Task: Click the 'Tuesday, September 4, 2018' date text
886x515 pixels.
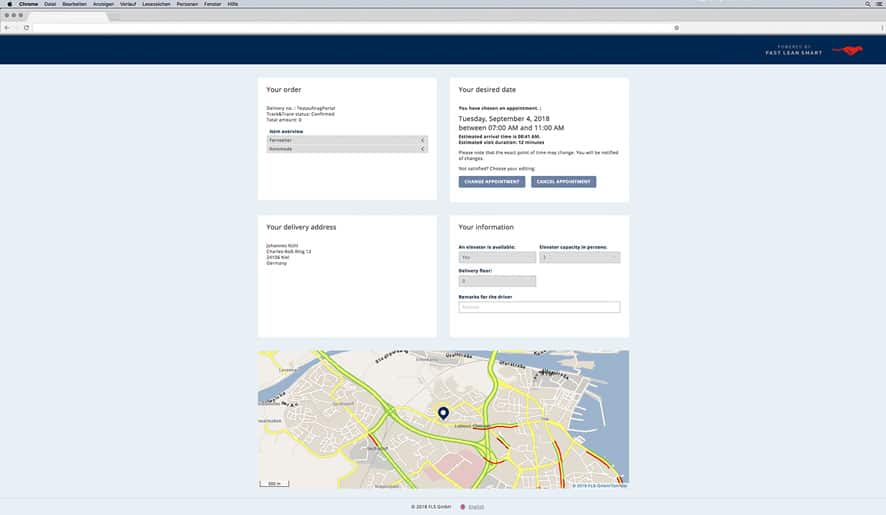Action: coord(504,119)
